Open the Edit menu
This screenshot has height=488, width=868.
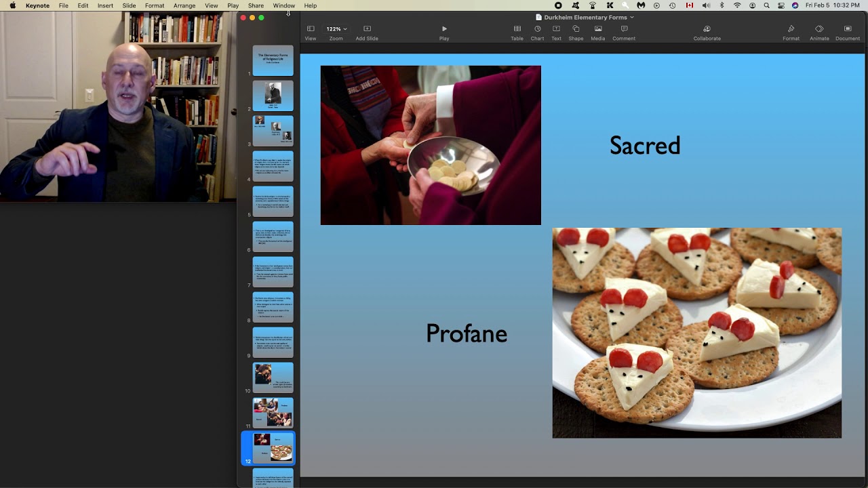click(83, 5)
